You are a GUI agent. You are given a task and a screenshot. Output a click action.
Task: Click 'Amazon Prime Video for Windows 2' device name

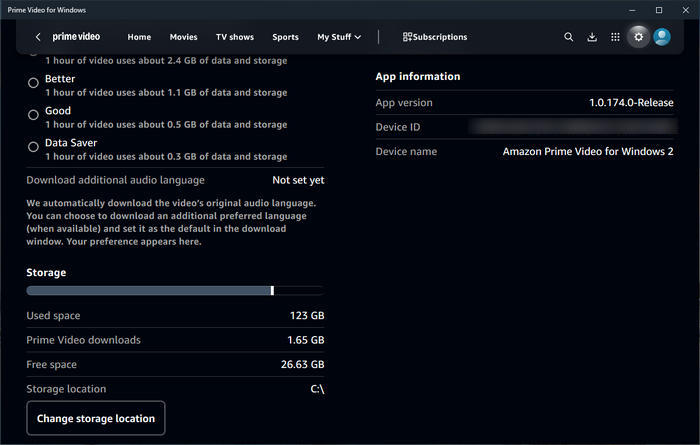[x=588, y=152]
